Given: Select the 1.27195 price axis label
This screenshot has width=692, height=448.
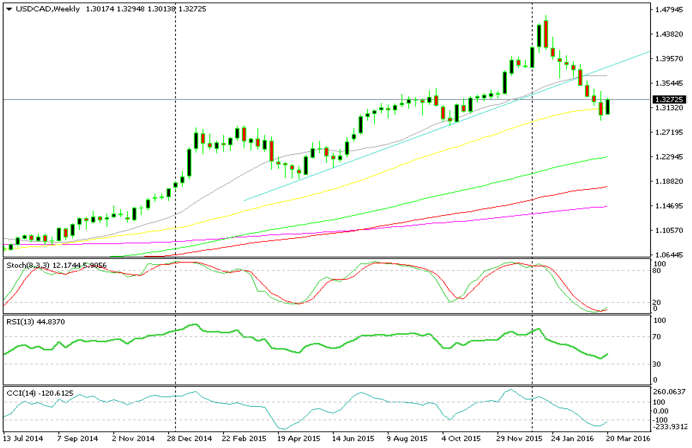Looking at the screenshot, I should coord(669,132).
